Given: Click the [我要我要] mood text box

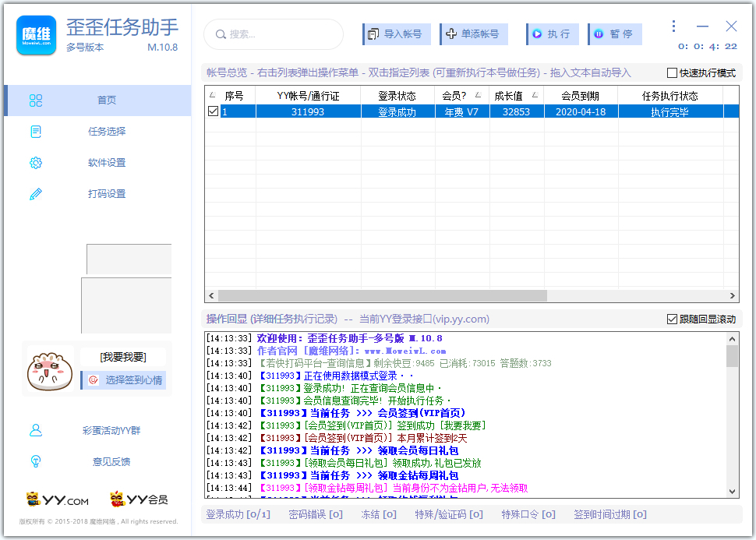Looking at the screenshot, I should pyautogui.click(x=123, y=357).
